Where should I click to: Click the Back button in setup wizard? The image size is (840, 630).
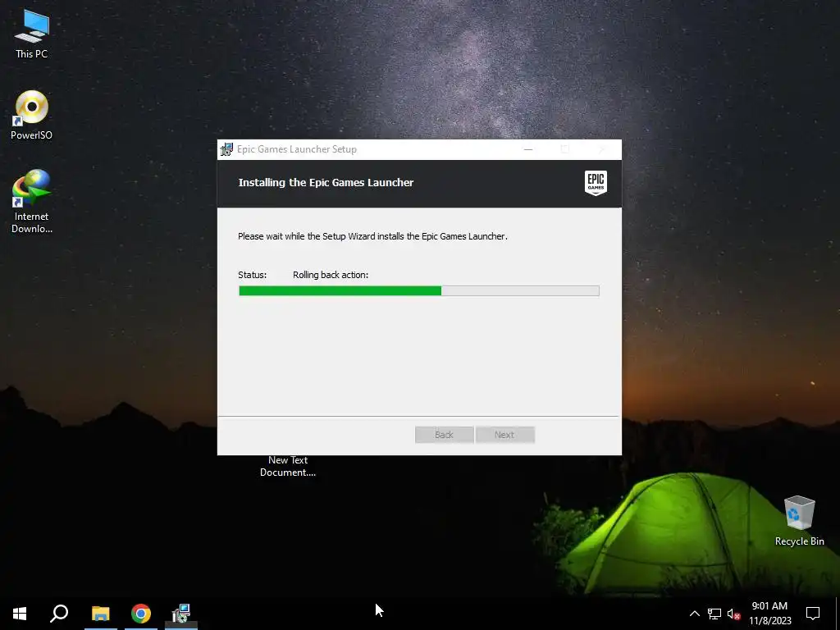click(444, 435)
